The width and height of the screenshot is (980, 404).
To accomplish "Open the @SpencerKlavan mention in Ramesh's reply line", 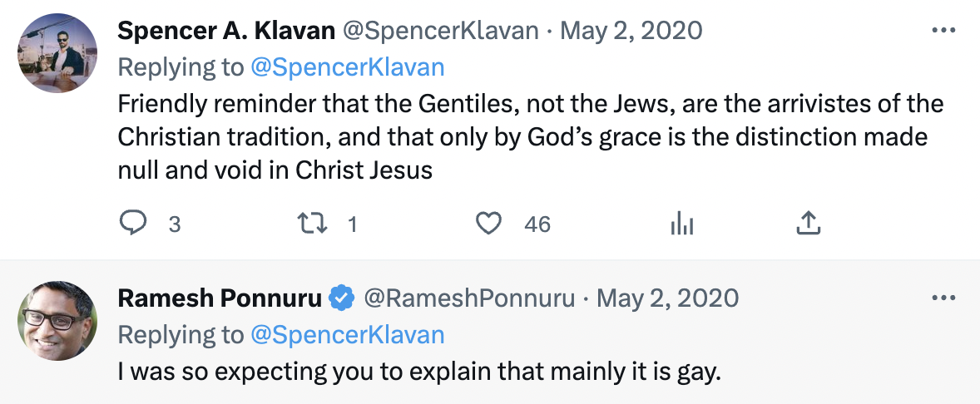I will tap(347, 334).
